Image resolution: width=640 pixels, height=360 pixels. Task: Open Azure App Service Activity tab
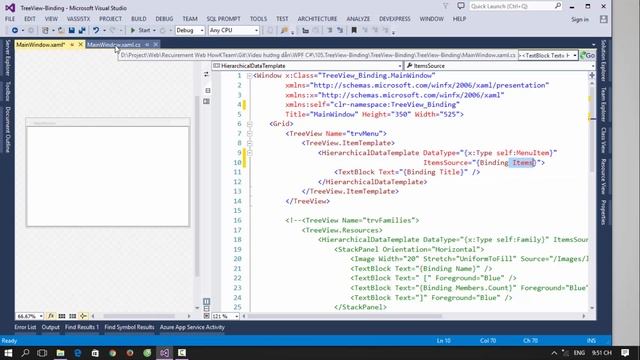click(x=192, y=327)
